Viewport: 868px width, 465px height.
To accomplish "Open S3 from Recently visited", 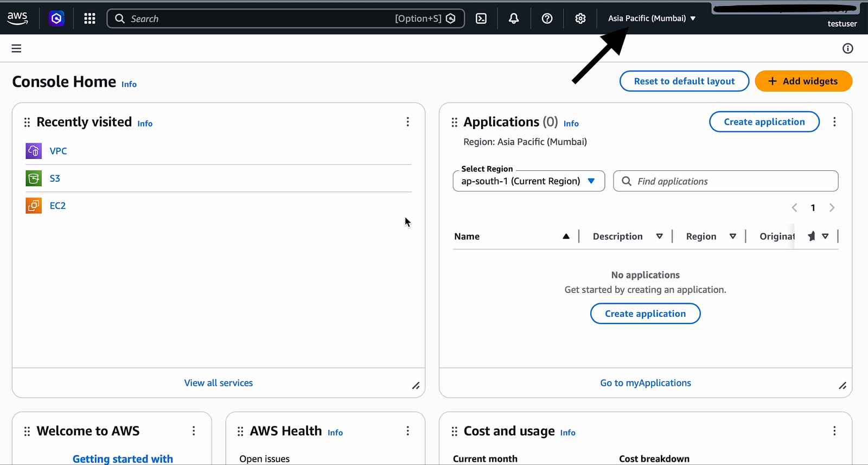I will [x=55, y=178].
